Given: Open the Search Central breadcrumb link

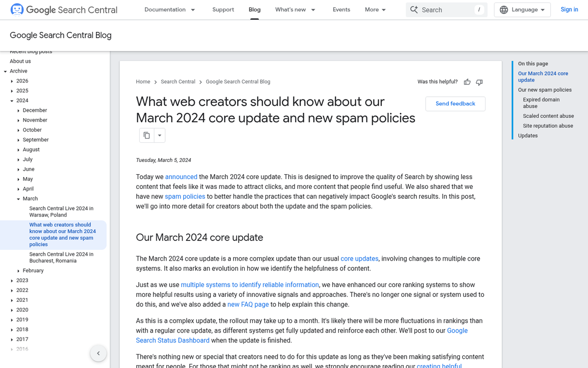Looking at the screenshot, I should [x=178, y=82].
